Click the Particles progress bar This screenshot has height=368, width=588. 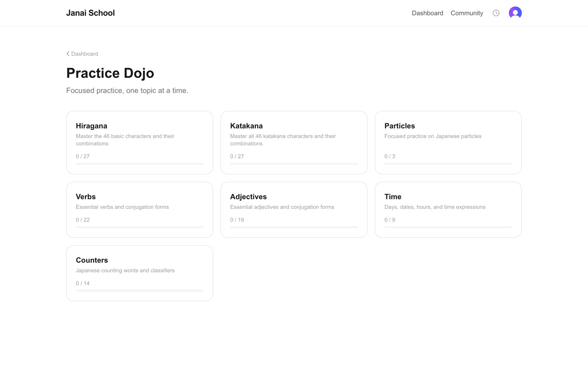tap(448, 164)
